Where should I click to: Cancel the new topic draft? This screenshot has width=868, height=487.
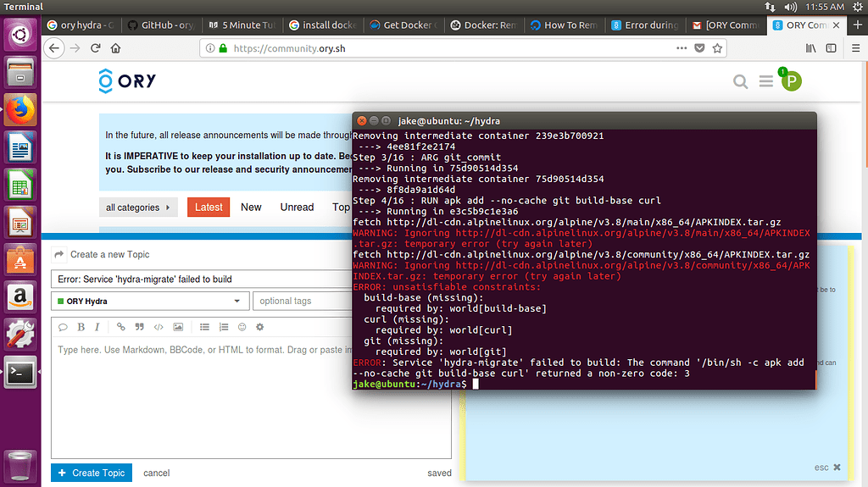(x=157, y=473)
